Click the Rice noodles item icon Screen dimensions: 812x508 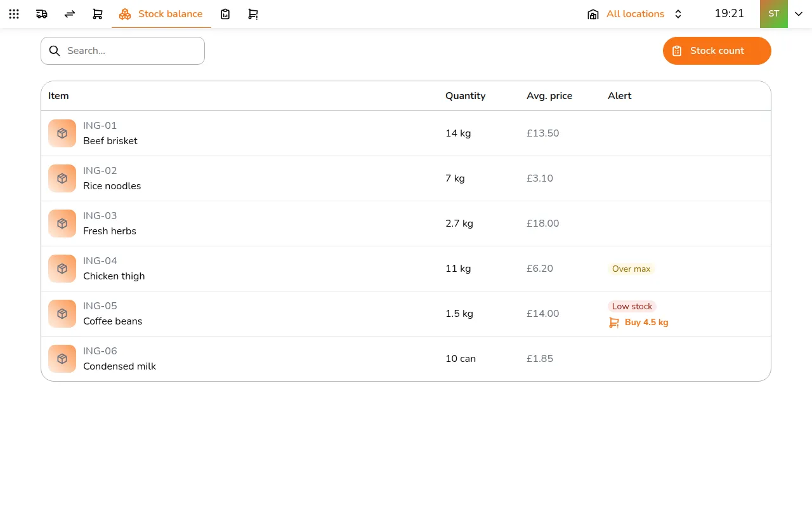pos(62,178)
